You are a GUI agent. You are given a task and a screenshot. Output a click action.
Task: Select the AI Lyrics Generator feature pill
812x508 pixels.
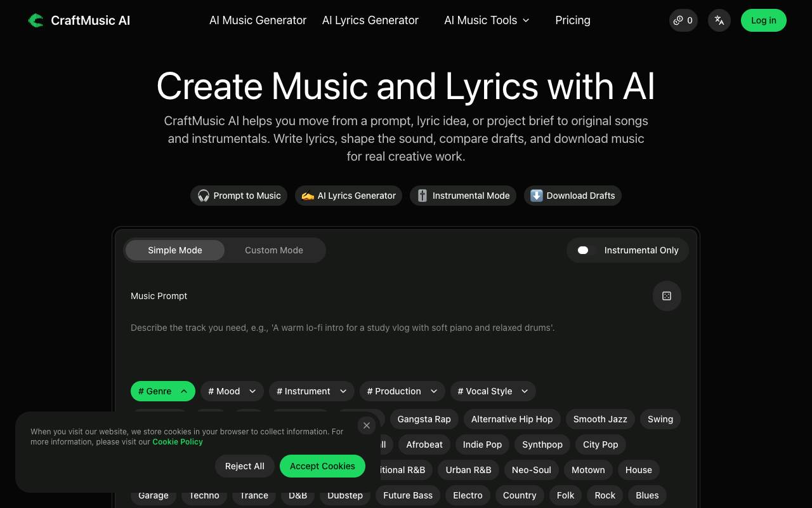pyautogui.click(x=349, y=196)
